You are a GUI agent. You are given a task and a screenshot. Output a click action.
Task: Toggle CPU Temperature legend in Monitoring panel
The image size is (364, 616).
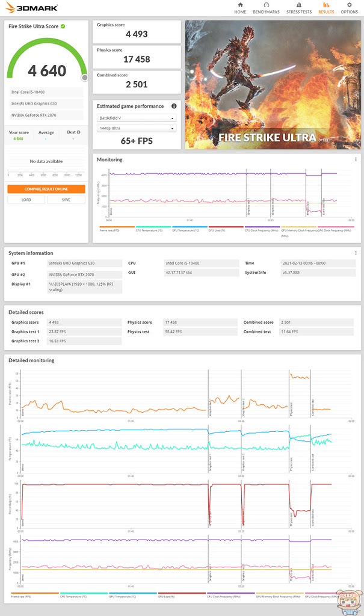pos(153,229)
